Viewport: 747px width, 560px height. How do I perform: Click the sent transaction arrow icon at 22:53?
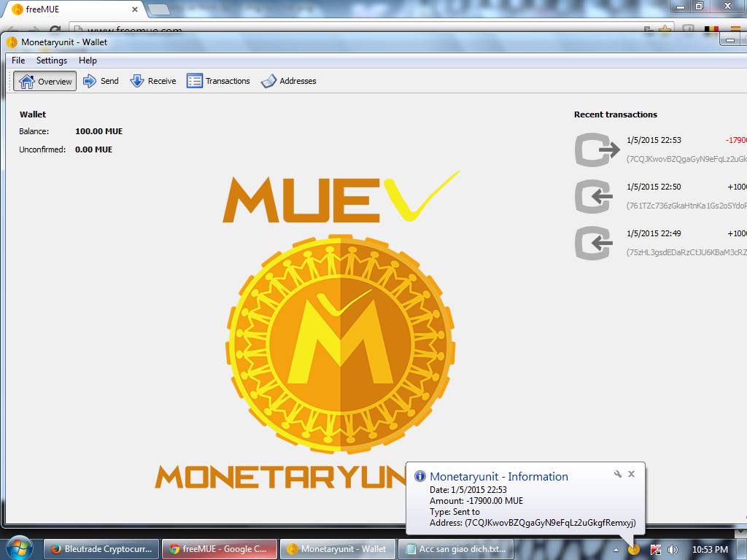[x=597, y=149]
